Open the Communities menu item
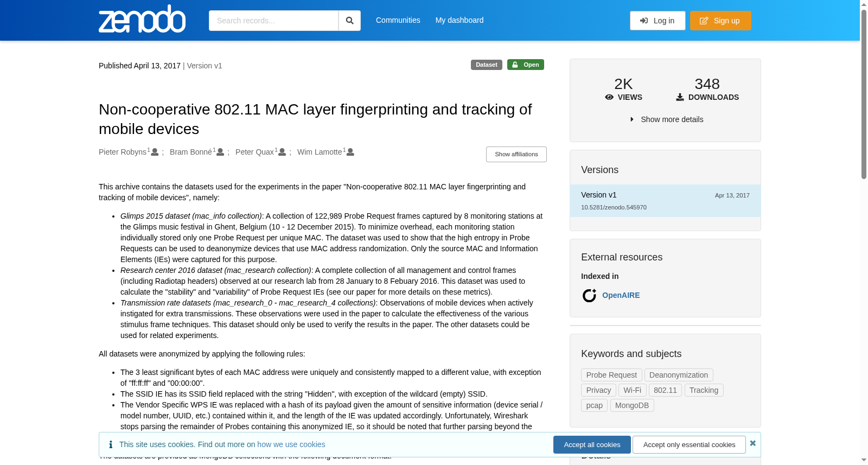Screen dimensions: 868x465 click(398, 20)
